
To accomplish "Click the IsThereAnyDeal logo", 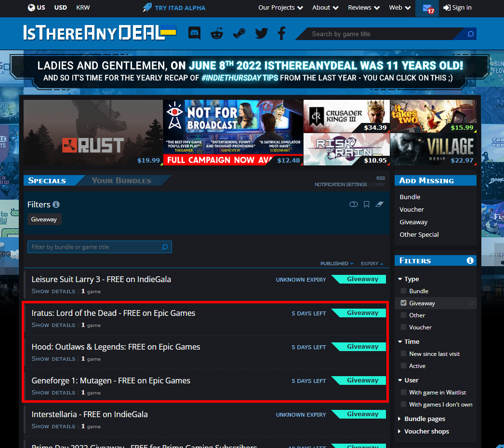I will 100,33.
